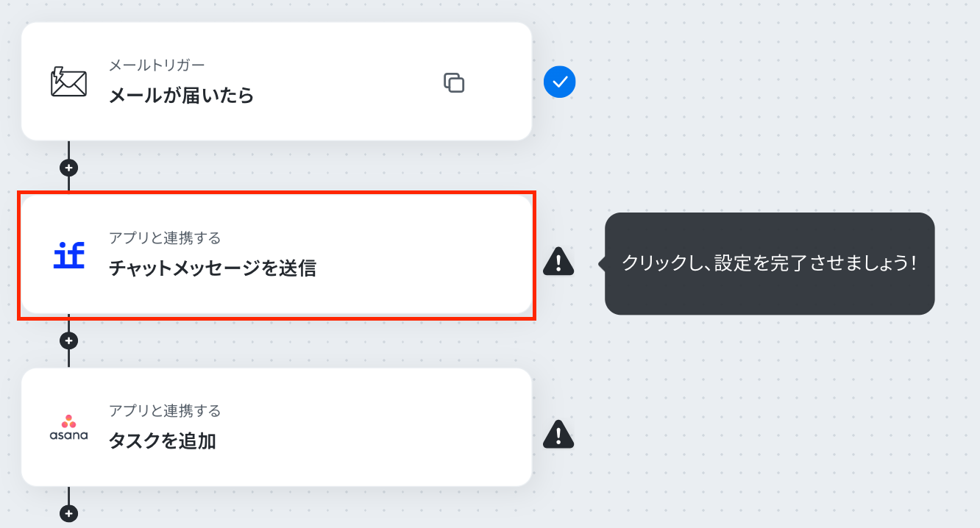Click the blue "if" app logo
The image size is (980, 528).
pos(69,255)
